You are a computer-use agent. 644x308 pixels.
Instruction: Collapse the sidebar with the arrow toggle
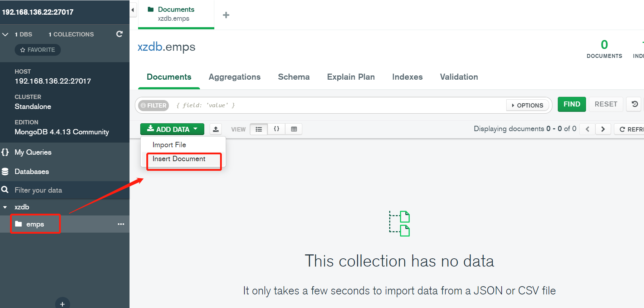(133, 10)
